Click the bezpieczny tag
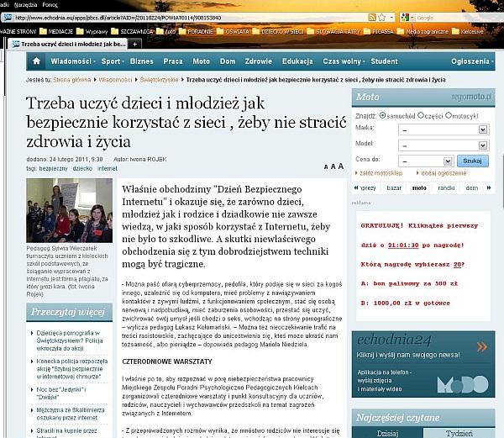The height and width of the screenshot is (438, 504). pos(54,168)
